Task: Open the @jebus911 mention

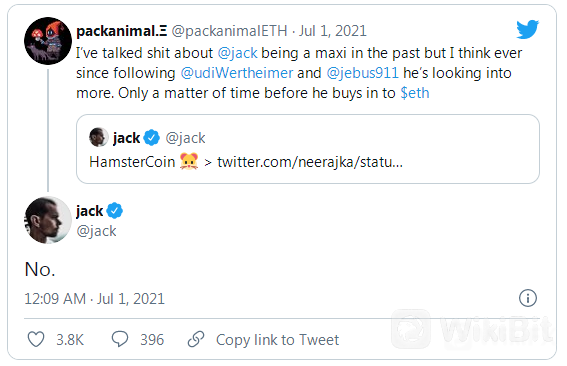Action: 362,73
